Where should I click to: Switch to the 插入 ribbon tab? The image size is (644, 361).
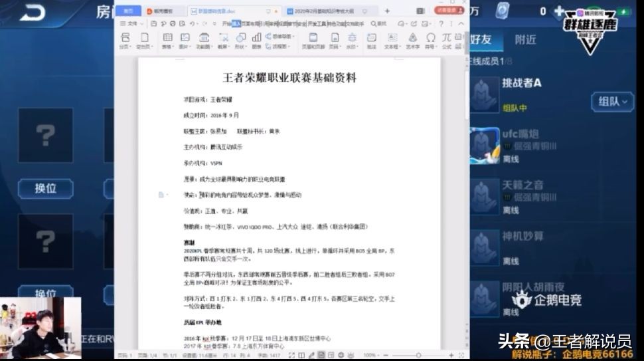click(236, 23)
